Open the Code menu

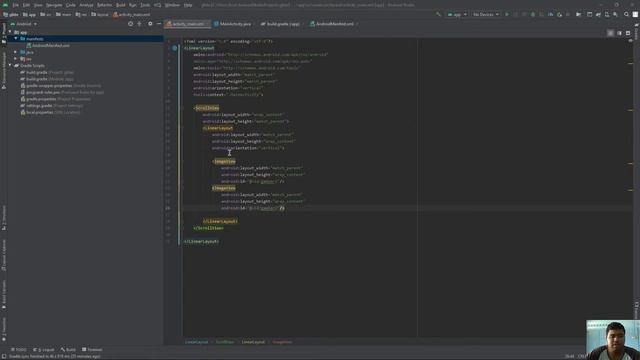(71, 5)
